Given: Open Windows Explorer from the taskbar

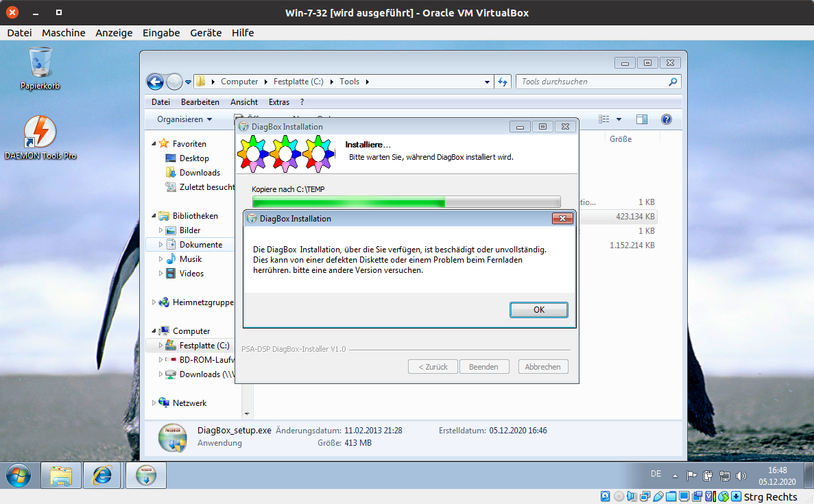Looking at the screenshot, I should tap(61, 475).
